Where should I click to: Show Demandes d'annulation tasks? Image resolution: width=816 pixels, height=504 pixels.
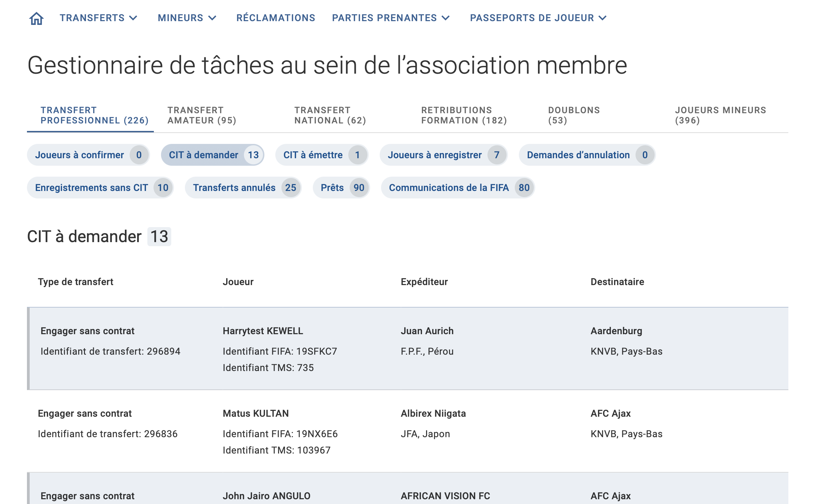(587, 155)
